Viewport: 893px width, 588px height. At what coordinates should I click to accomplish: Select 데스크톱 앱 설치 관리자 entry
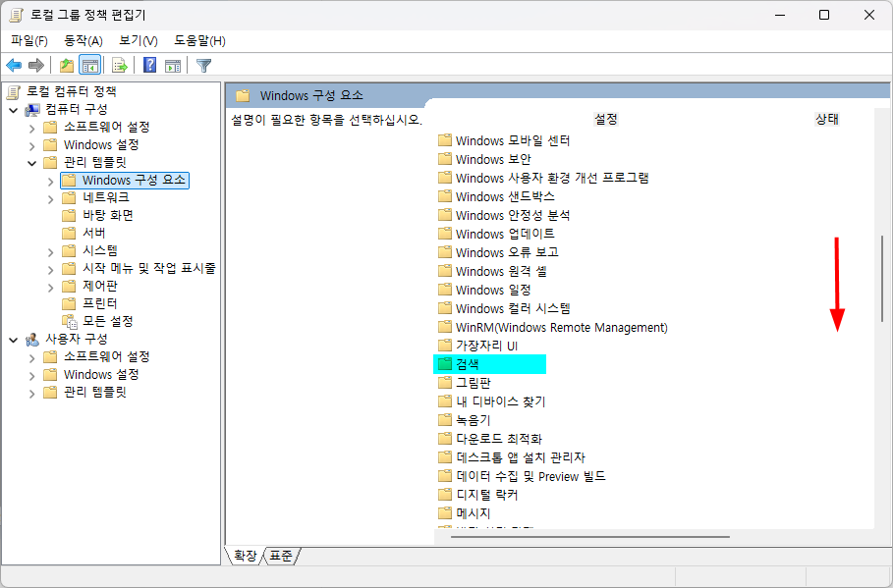521,457
